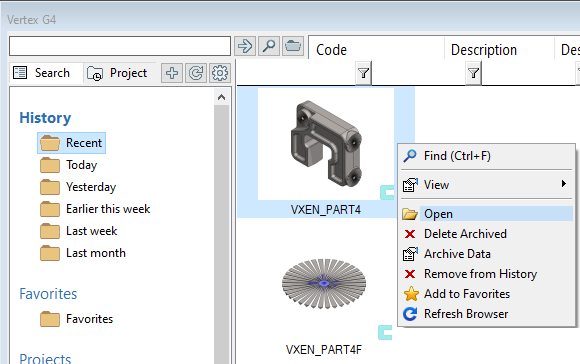Open the Description column filter funnel

(x=473, y=73)
